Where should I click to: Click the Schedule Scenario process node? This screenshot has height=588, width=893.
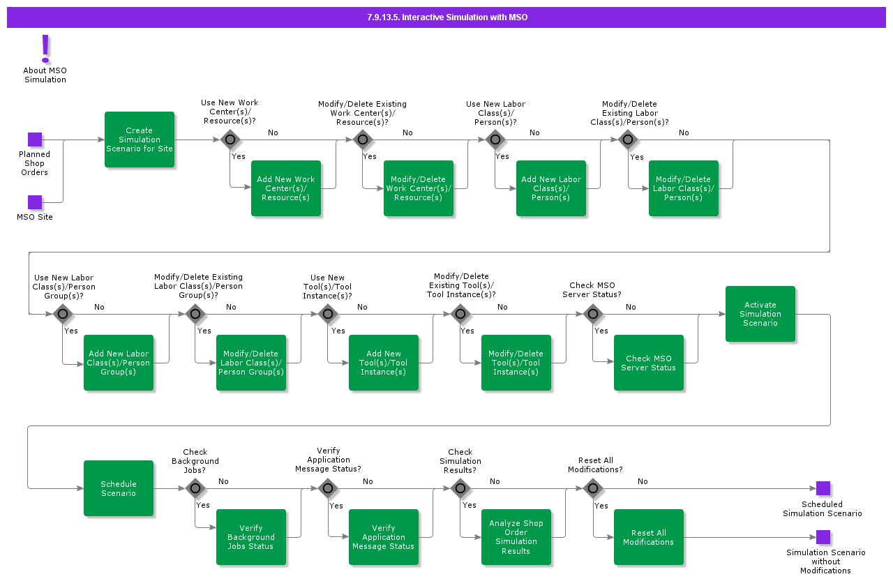[119, 488]
